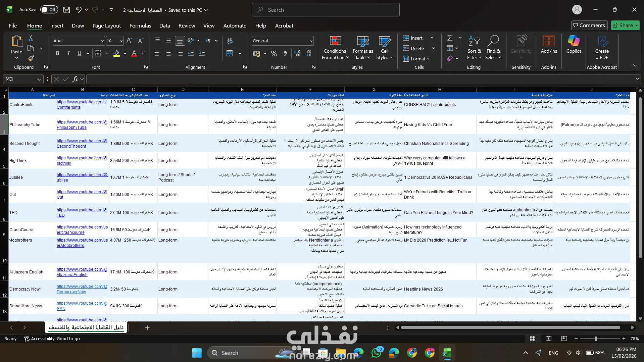The height and width of the screenshot is (362, 644).
Task: Switch to Page Layout view in status bar
Action: coord(548,339)
